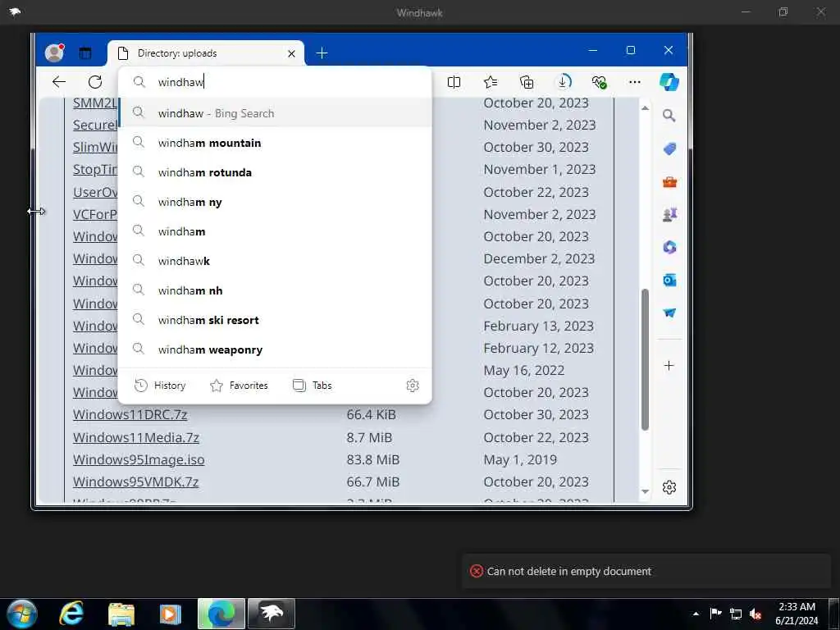The height and width of the screenshot is (630, 840).
Task: Filter suggestions by History
Action: coord(160,386)
